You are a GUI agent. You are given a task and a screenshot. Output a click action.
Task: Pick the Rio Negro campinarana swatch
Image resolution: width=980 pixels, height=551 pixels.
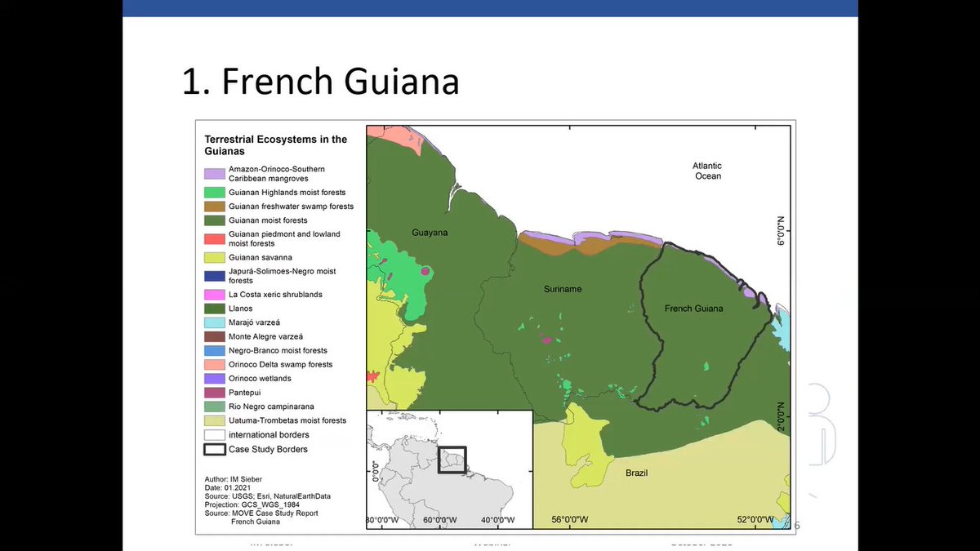[215, 407]
